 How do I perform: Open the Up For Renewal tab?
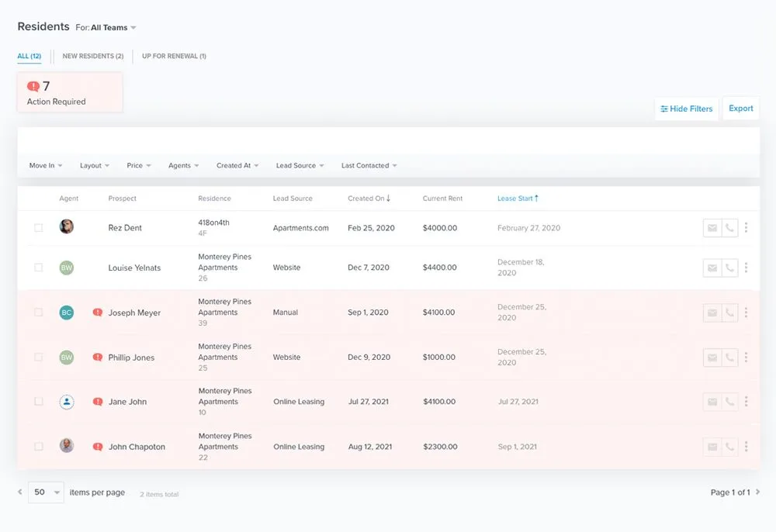pyautogui.click(x=174, y=56)
